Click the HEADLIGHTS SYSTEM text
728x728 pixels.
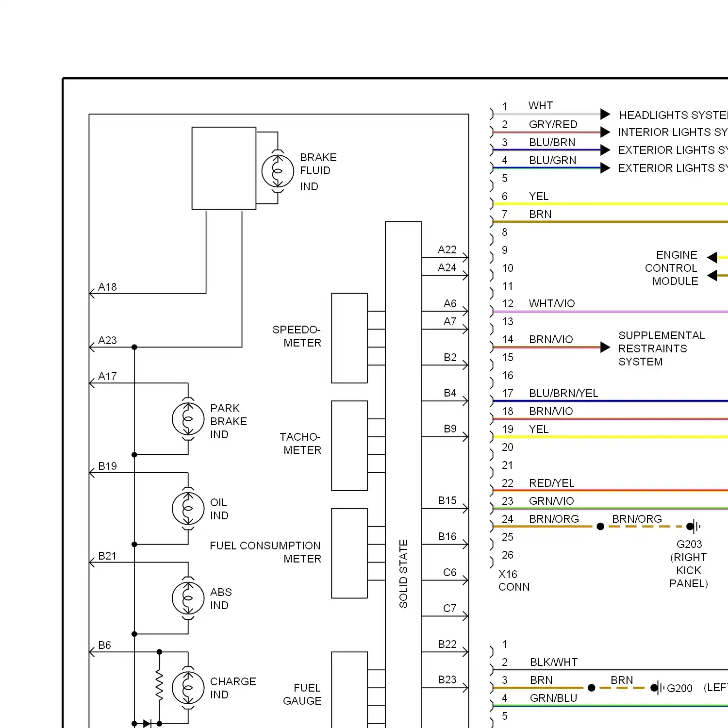coord(674,115)
